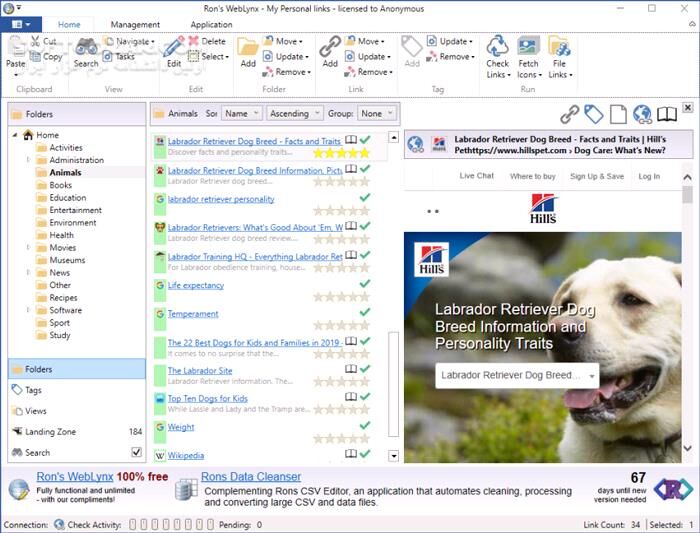Click the open book icon in preview toolbar
The width and height of the screenshot is (700, 533).
[667, 115]
